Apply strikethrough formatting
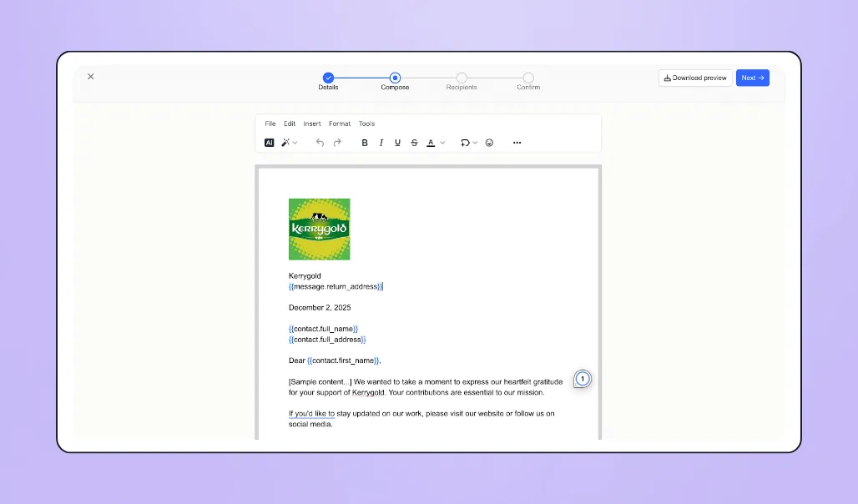Viewport: 858px width, 504px height. (x=414, y=142)
